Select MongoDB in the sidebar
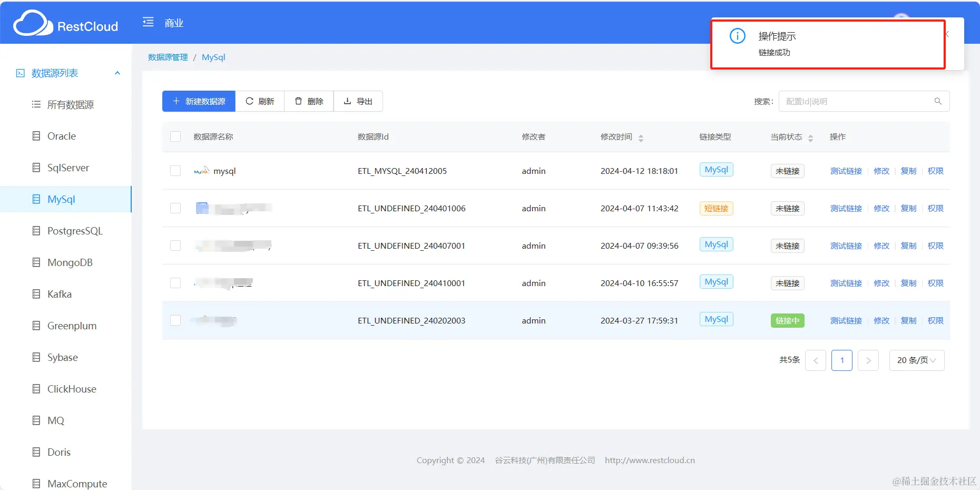The image size is (980, 490). tap(66, 262)
